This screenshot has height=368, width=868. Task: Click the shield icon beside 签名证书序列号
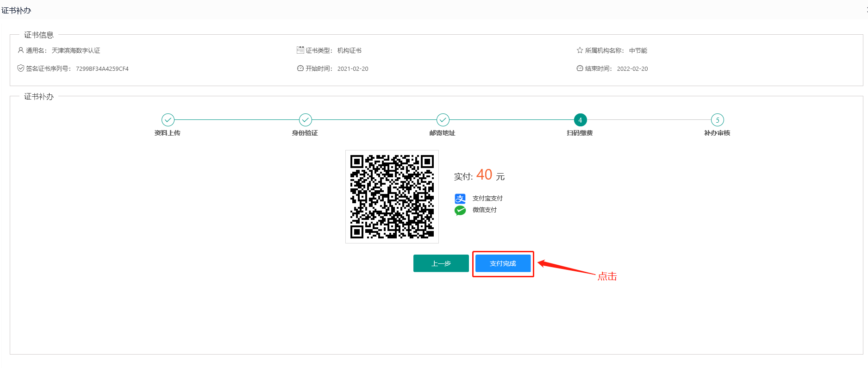click(x=20, y=68)
